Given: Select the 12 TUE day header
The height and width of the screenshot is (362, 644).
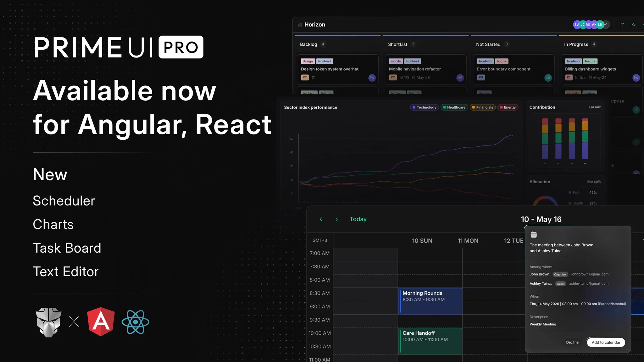Looking at the screenshot, I should [514, 241].
